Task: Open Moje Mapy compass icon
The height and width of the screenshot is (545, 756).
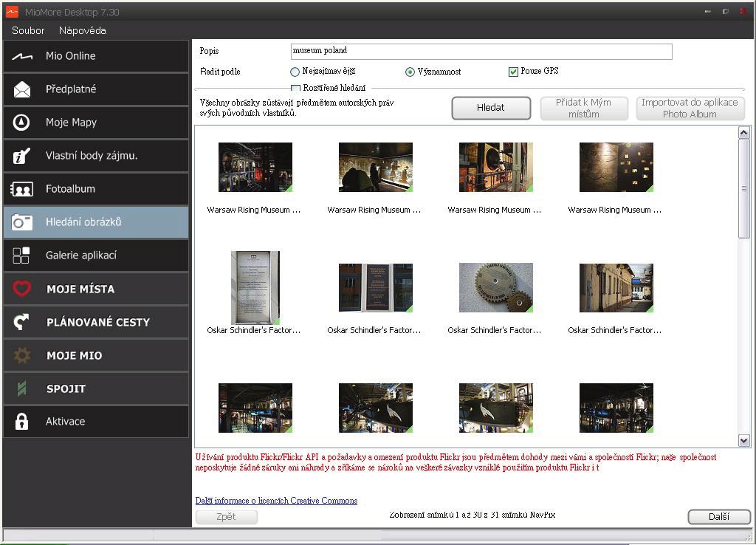Action: click(21, 123)
